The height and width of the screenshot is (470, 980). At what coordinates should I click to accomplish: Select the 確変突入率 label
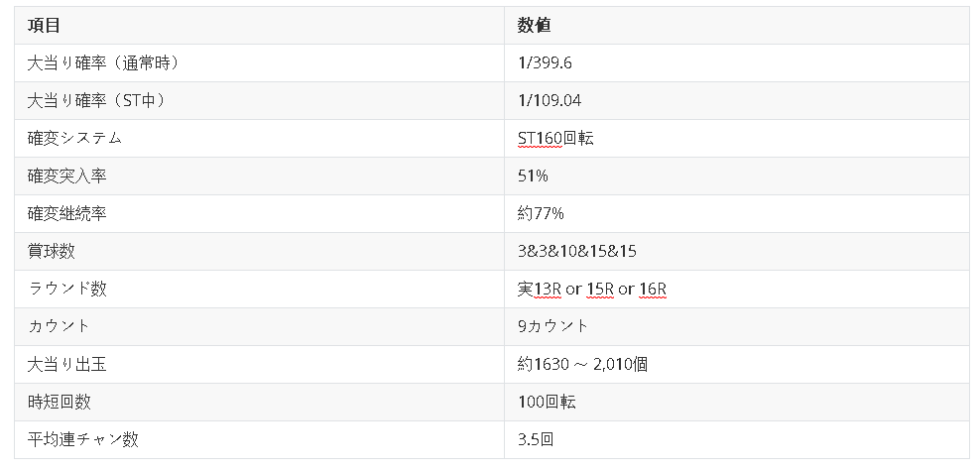66,176
